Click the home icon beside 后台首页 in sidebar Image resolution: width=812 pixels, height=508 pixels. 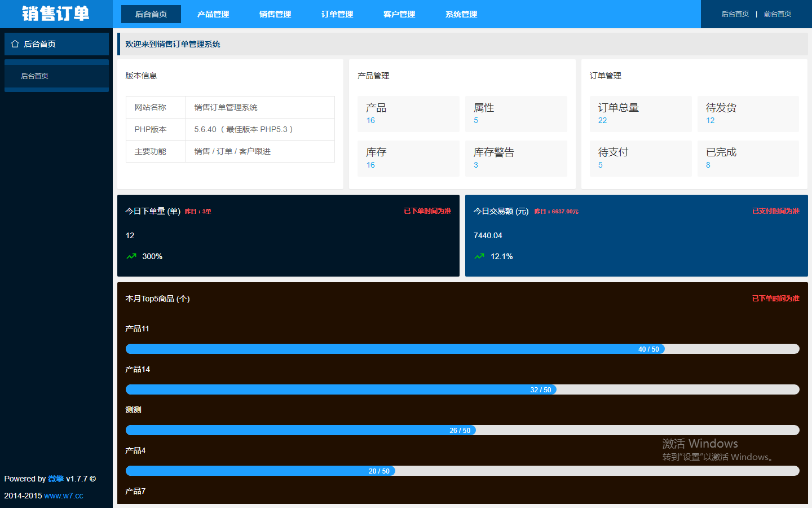click(14, 43)
